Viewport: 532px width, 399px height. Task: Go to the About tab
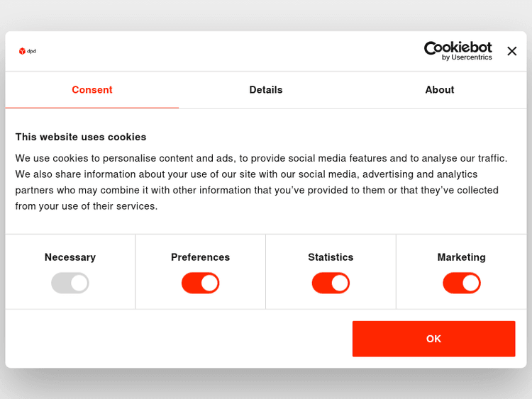[440, 90]
